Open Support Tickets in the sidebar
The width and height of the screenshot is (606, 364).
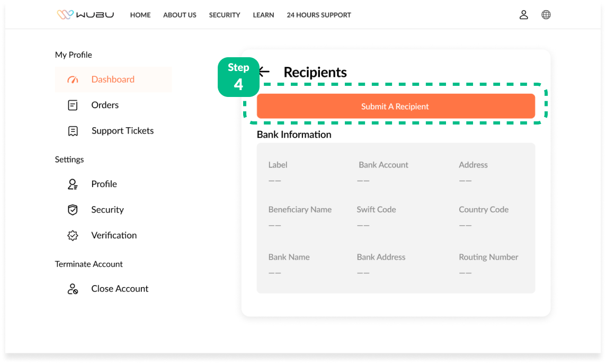point(122,131)
